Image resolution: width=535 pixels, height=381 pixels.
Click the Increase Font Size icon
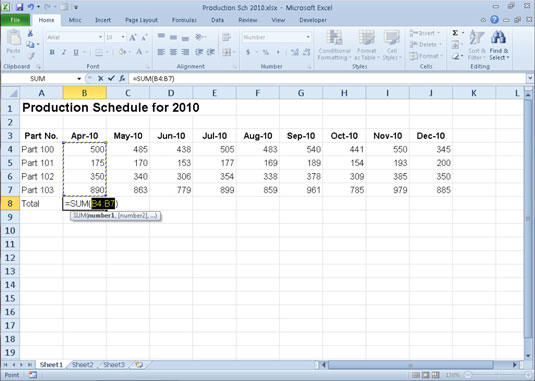[x=133, y=38]
